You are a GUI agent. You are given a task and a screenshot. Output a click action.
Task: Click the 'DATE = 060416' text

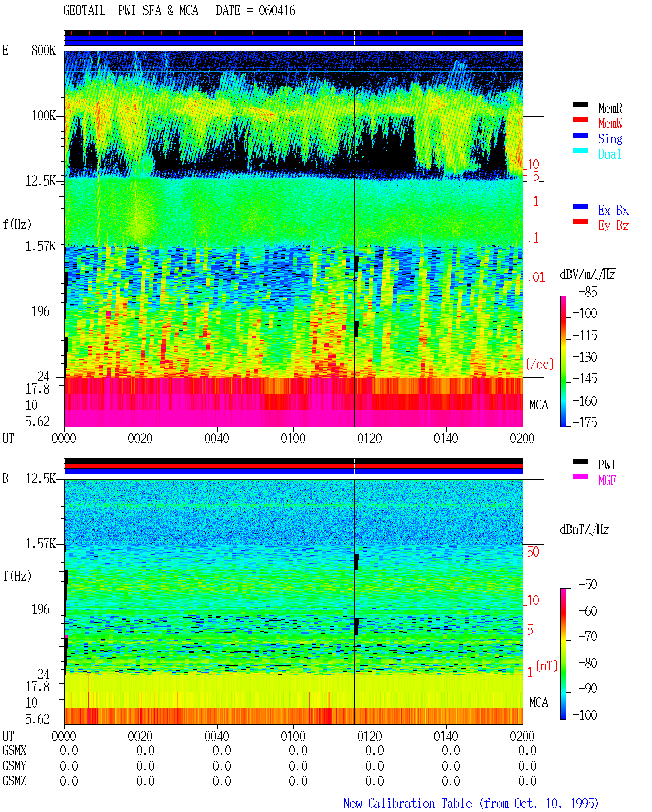click(x=256, y=11)
